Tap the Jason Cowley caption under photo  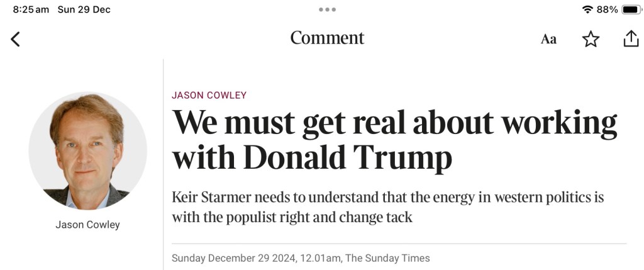87,225
